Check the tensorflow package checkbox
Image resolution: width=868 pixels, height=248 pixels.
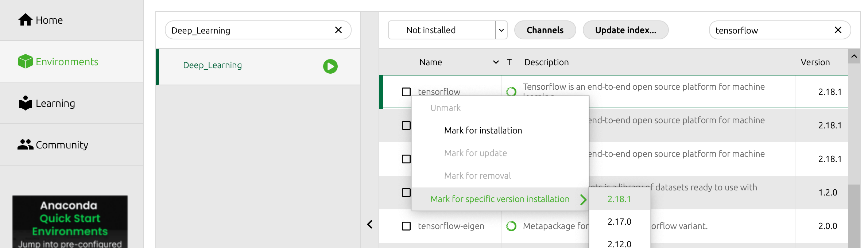pos(406,92)
